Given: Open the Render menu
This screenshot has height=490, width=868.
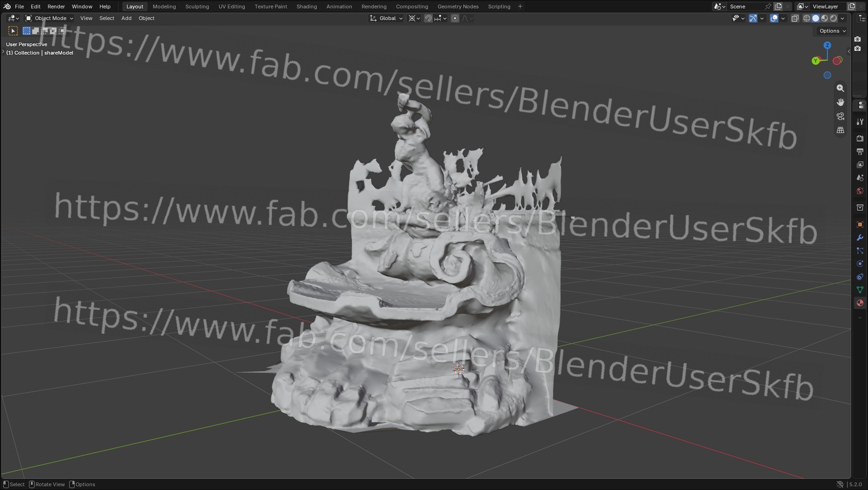Looking at the screenshot, I should [56, 6].
